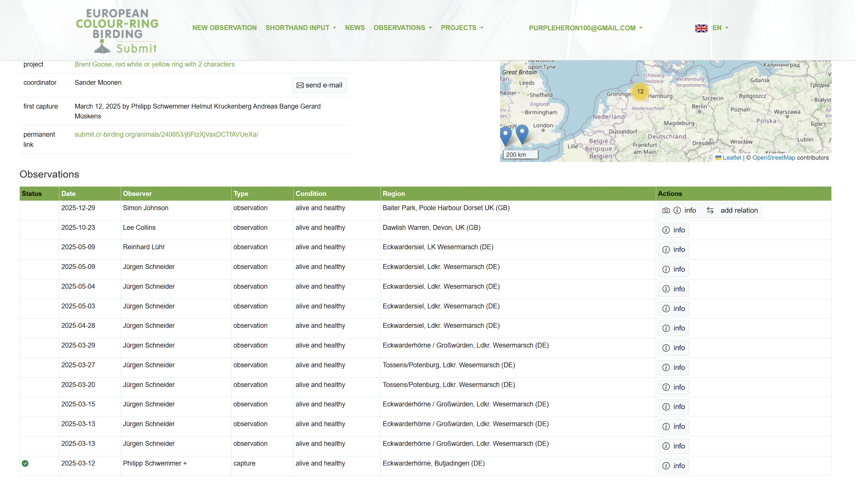Open the Brent Goose project link
Viewport: 856px width, 504px height.
(154, 64)
